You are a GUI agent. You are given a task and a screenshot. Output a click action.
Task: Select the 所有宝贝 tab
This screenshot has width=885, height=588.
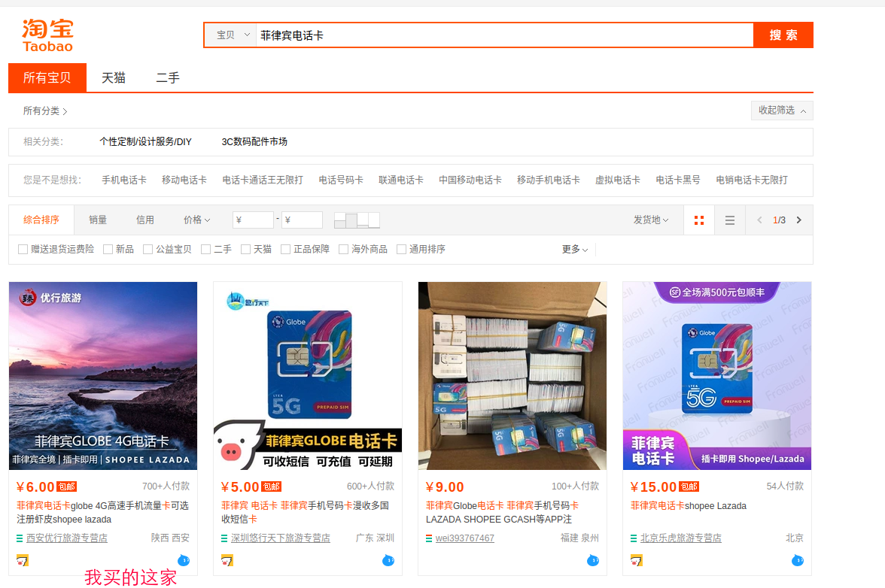[47, 77]
